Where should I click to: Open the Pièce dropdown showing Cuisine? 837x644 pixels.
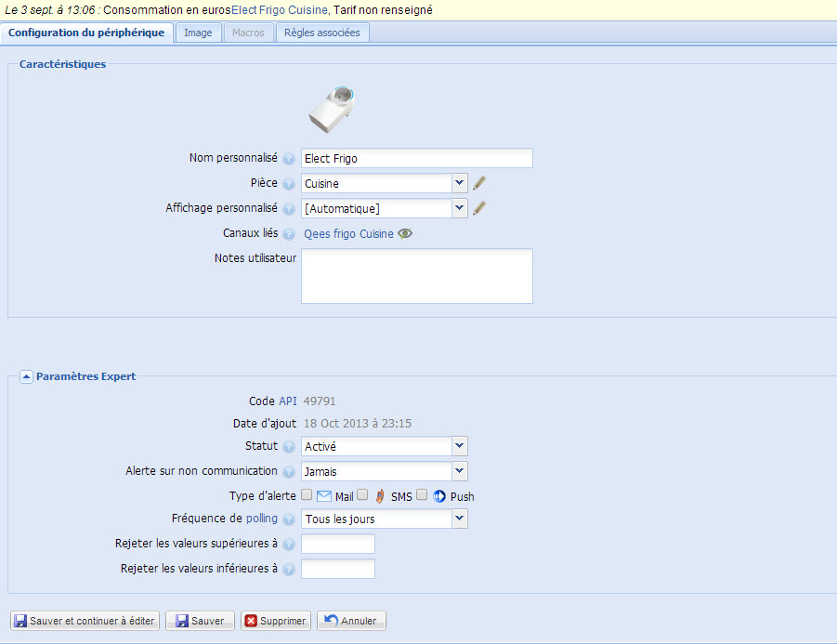[384, 184]
